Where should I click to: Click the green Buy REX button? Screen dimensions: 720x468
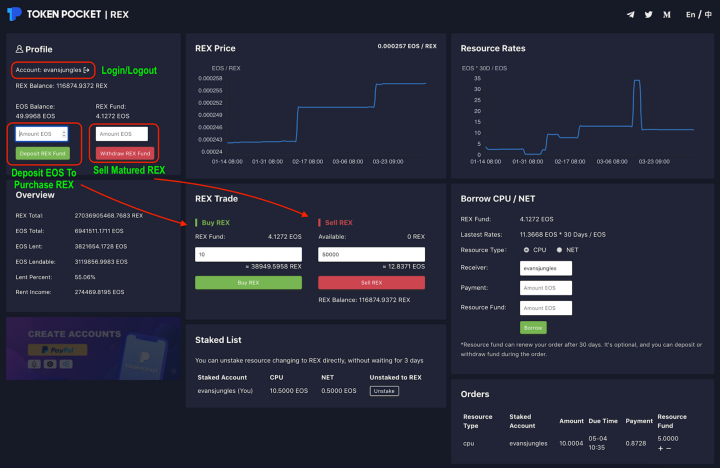(248, 282)
